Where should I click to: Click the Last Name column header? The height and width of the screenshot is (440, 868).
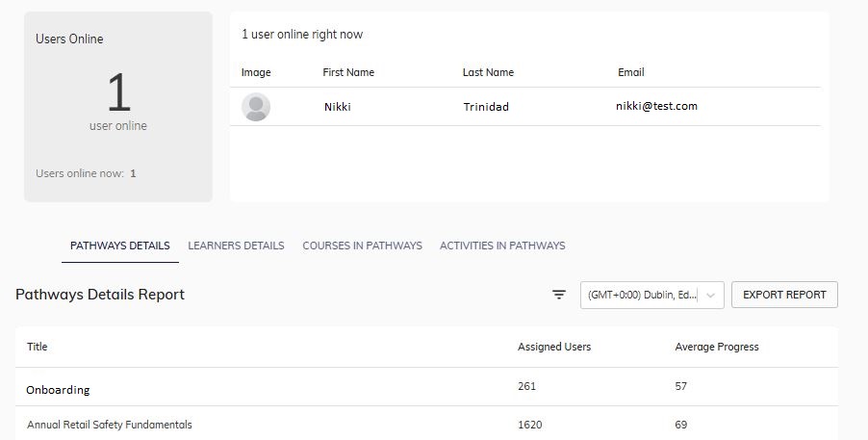pos(488,72)
